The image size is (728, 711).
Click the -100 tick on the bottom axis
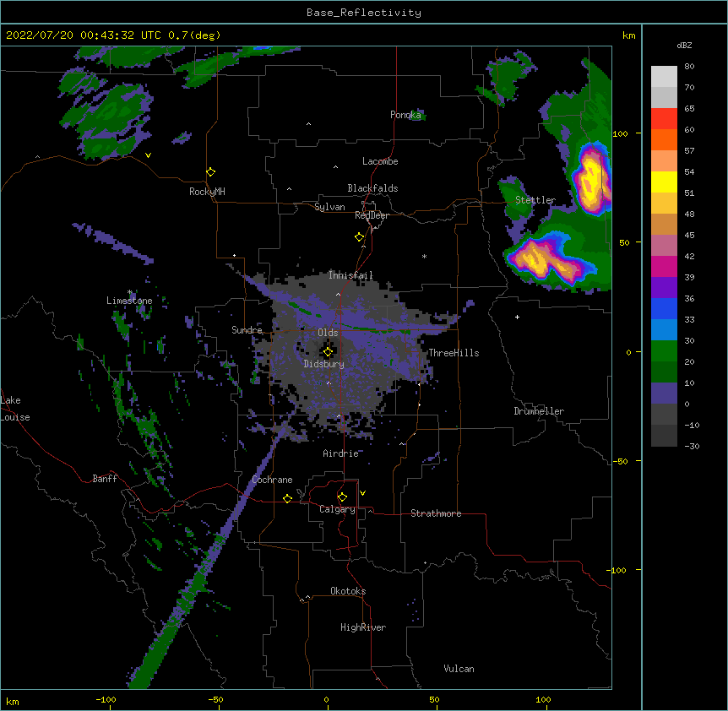click(x=106, y=700)
